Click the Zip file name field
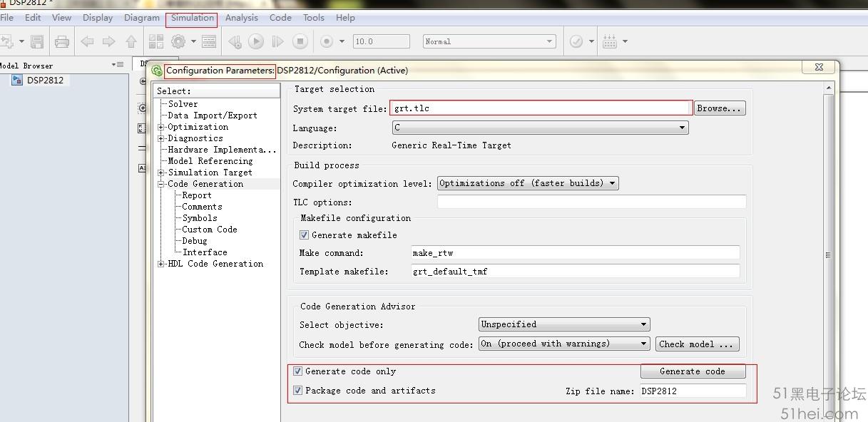This screenshot has width=868, height=422. click(x=693, y=391)
